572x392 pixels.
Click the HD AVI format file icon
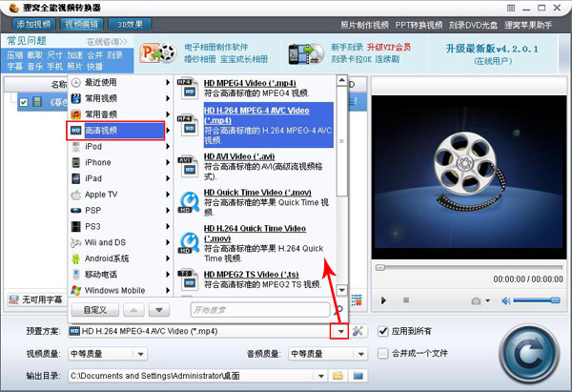click(x=188, y=167)
